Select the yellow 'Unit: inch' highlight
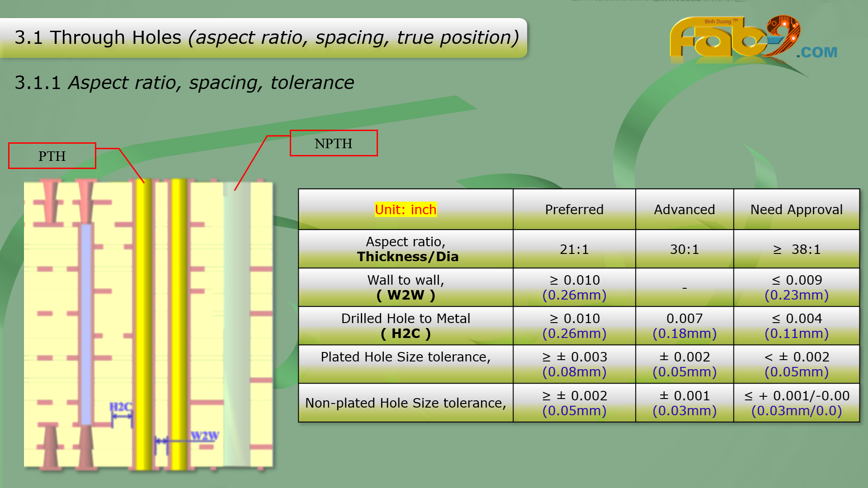868x488 pixels. 406,210
